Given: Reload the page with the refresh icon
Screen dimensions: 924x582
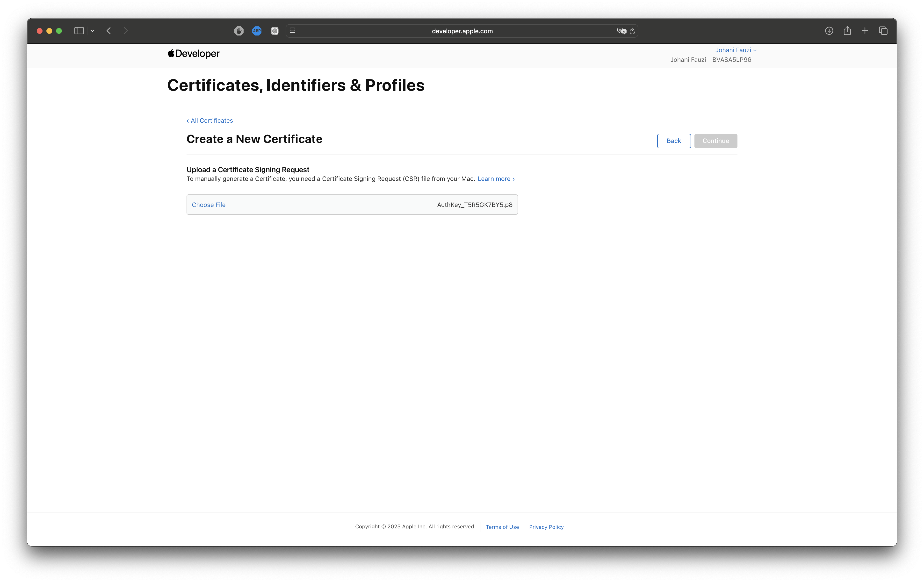Looking at the screenshot, I should (632, 31).
